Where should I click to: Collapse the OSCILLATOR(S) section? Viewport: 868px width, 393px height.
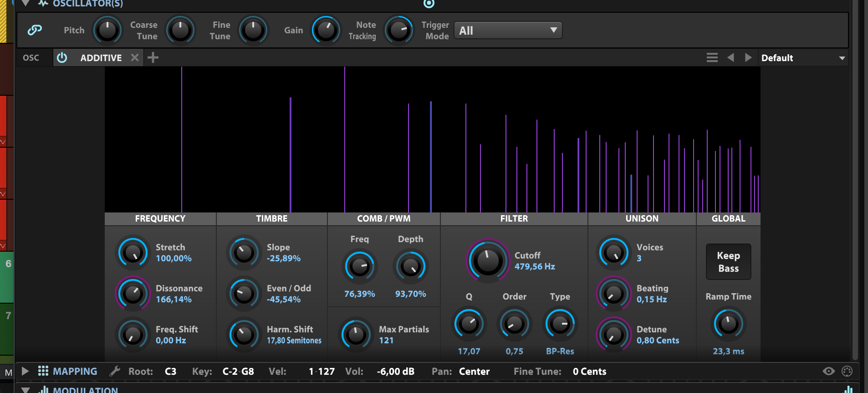(26, 4)
